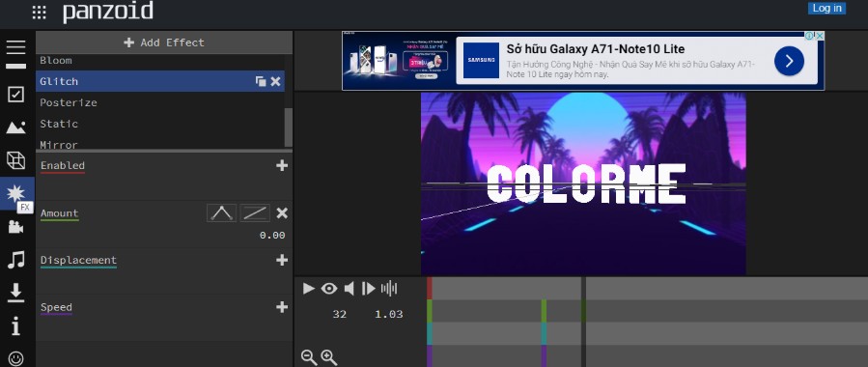Open the checkbox options panel in sidebar
Viewport: 868px width, 367px height.
pyautogui.click(x=16, y=95)
